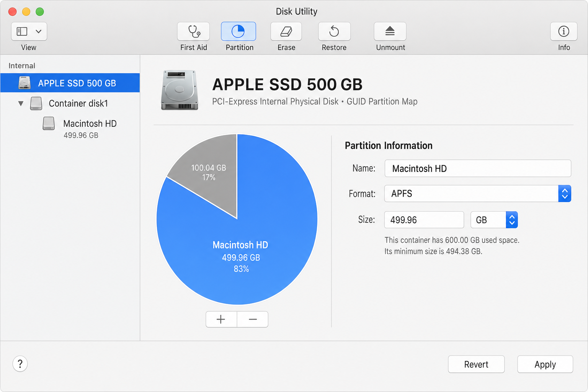This screenshot has height=392, width=588.
Task: Expand the View chevron dropdown
Action: (x=39, y=31)
